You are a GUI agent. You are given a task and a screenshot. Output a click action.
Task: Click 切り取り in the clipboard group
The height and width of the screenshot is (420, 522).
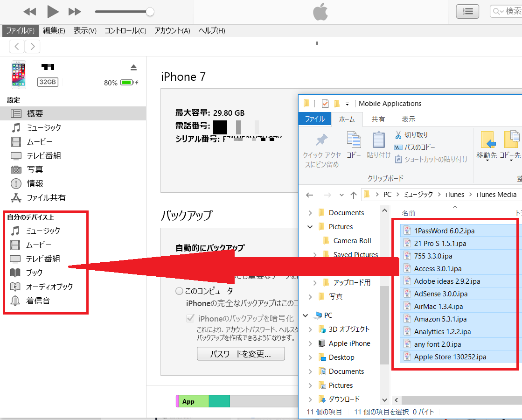click(411, 135)
